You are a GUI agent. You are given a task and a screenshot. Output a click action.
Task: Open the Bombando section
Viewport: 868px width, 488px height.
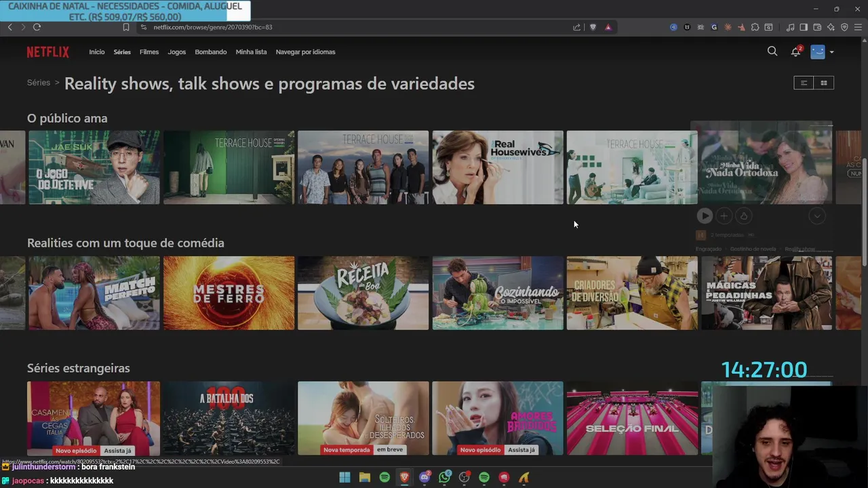point(211,52)
